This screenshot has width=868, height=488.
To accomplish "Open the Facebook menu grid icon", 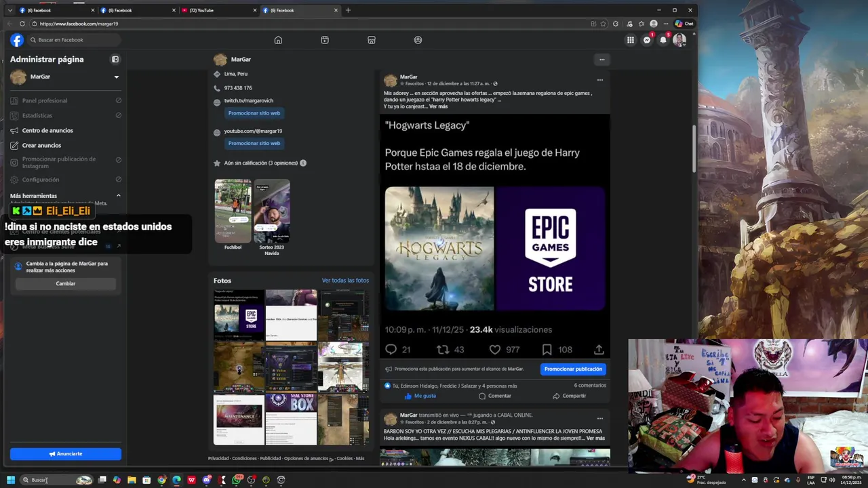I will point(631,40).
